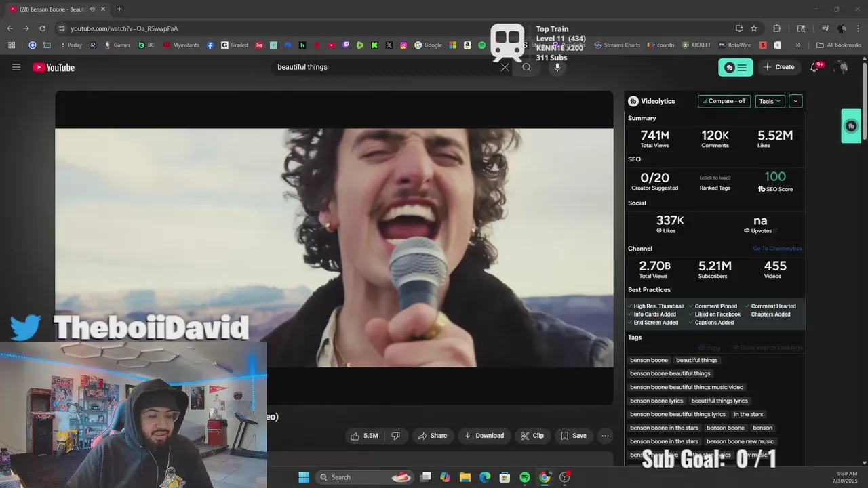868x488 pixels.
Task: Clear the search query with the X icon
Action: (x=505, y=67)
